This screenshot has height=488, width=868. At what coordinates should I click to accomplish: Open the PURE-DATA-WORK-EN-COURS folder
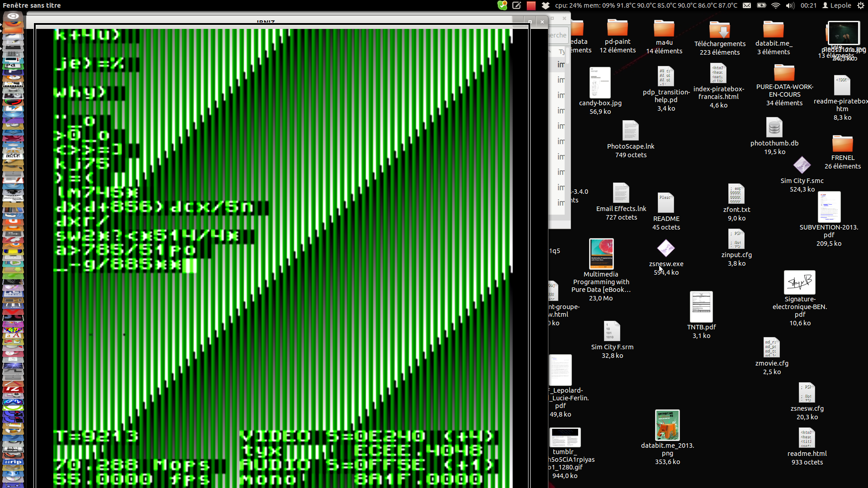[x=784, y=73]
